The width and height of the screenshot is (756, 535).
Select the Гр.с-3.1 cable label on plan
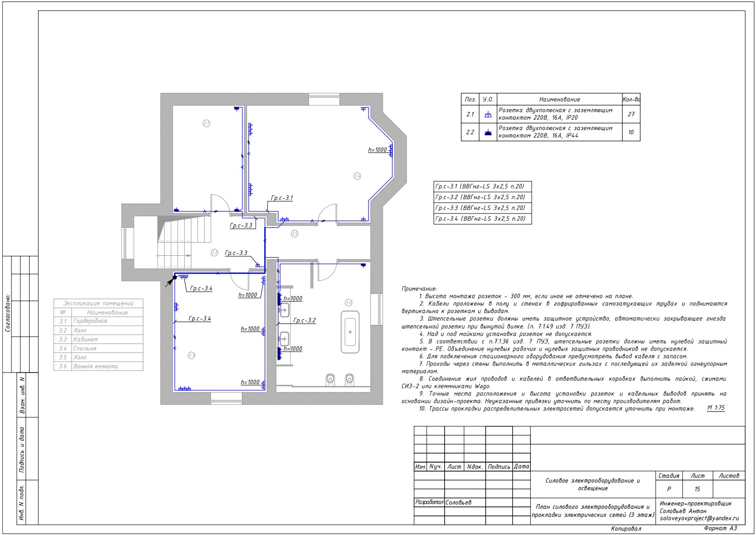(282, 198)
